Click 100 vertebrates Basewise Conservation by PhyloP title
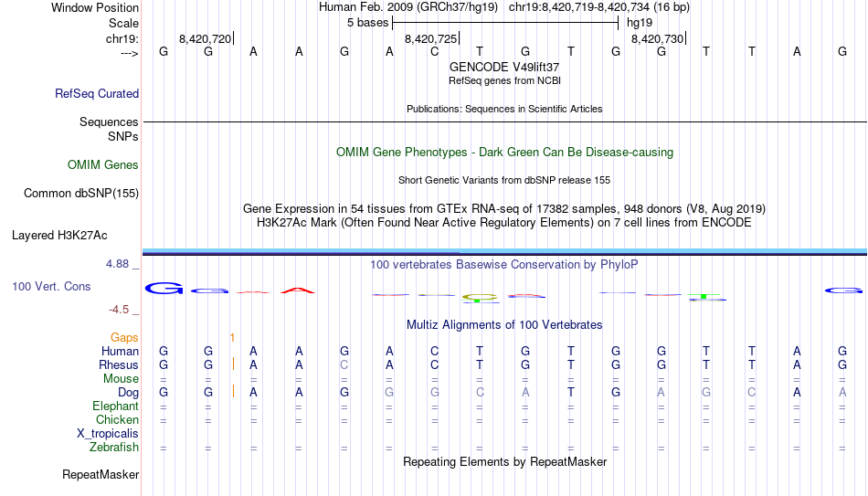The image size is (868, 496). [x=504, y=265]
